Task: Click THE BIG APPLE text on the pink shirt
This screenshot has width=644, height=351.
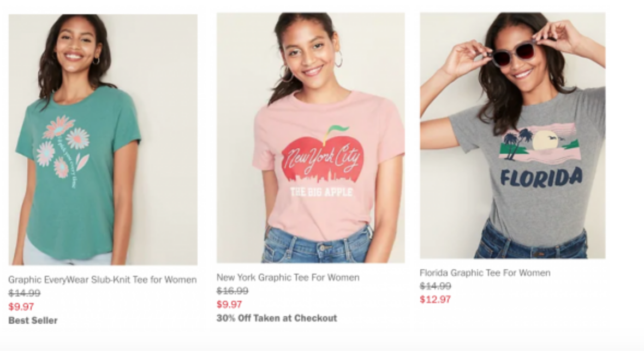Action: tap(321, 192)
